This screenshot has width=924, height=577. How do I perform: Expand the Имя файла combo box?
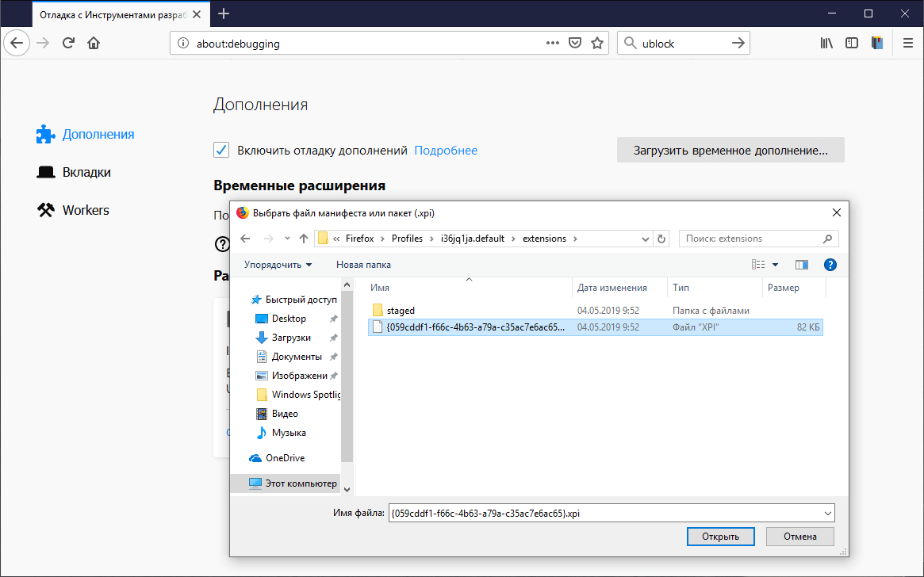pos(826,513)
